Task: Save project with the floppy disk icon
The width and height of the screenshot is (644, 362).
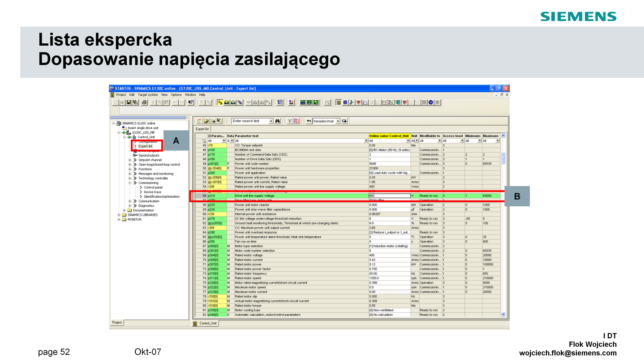Action: pos(129,102)
